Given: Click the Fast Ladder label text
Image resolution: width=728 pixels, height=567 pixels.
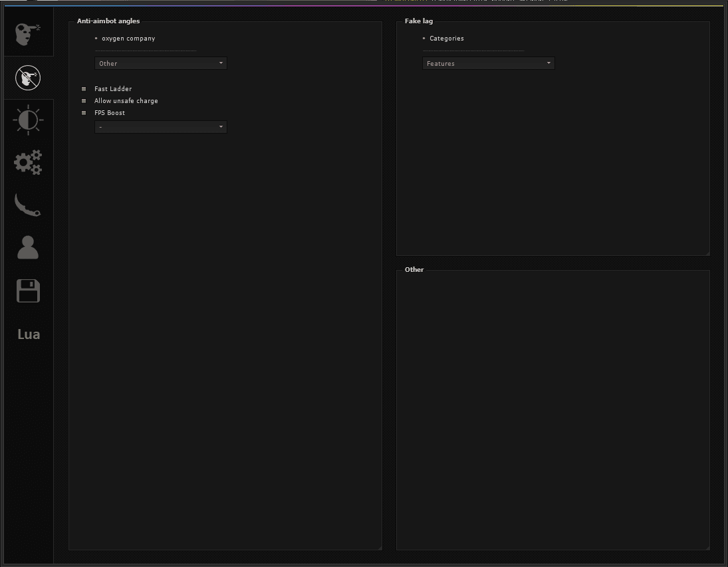Looking at the screenshot, I should click(x=113, y=88).
